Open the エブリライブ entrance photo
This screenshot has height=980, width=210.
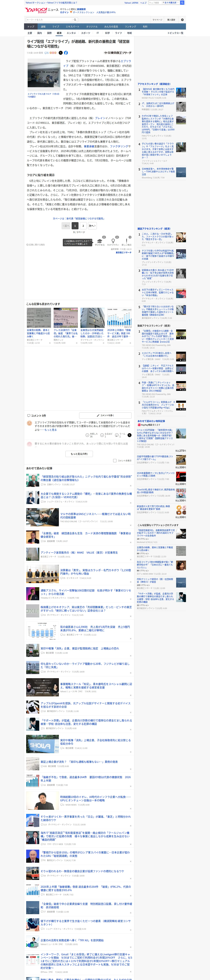tap(44, 75)
